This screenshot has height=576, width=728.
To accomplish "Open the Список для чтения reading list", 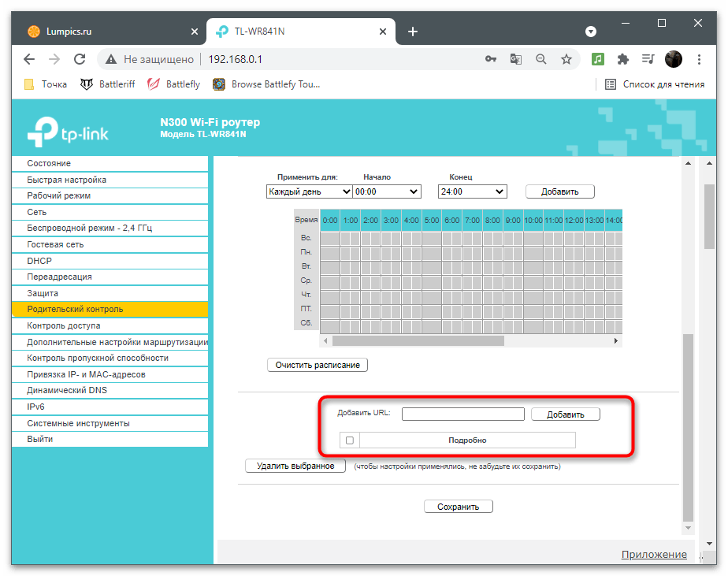I will point(655,84).
